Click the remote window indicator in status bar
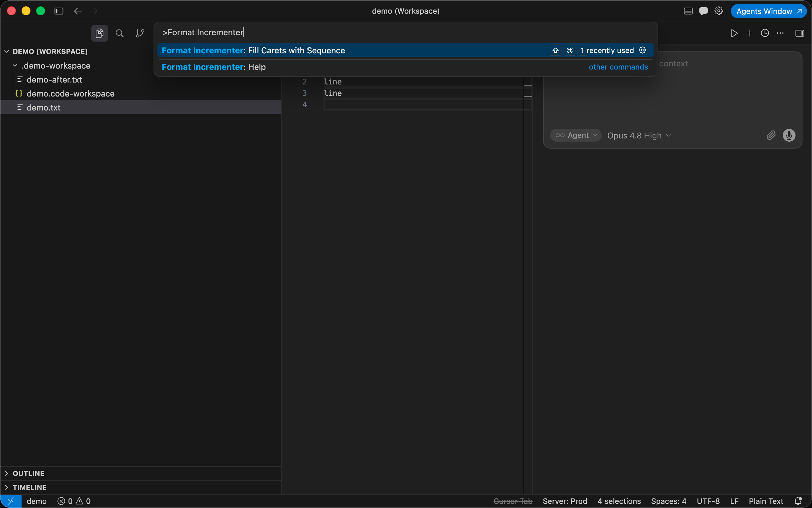The image size is (812, 508). [x=11, y=501]
